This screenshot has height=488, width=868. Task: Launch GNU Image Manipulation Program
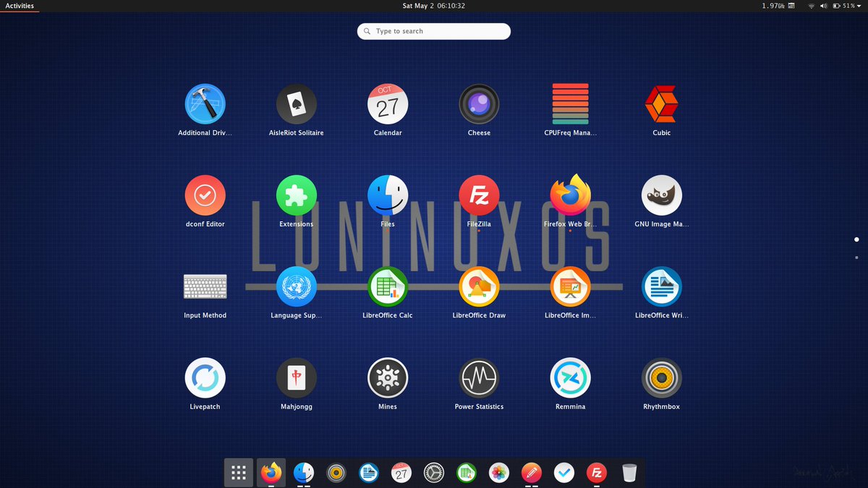pyautogui.click(x=661, y=194)
